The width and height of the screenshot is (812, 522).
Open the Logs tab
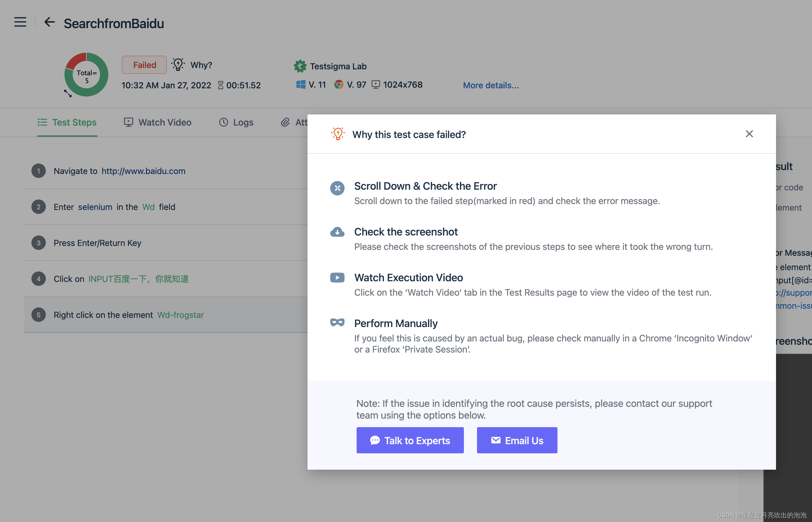click(236, 122)
